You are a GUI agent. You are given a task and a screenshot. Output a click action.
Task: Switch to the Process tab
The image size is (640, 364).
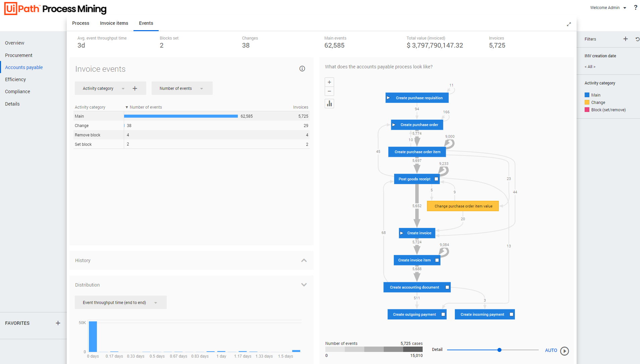pyautogui.click(x=81, y=23)
